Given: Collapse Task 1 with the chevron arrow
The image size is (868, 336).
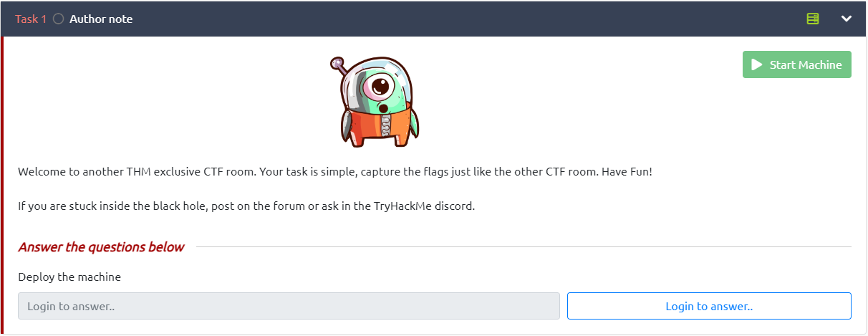Looking at the screenshot, I should point(846,19).
